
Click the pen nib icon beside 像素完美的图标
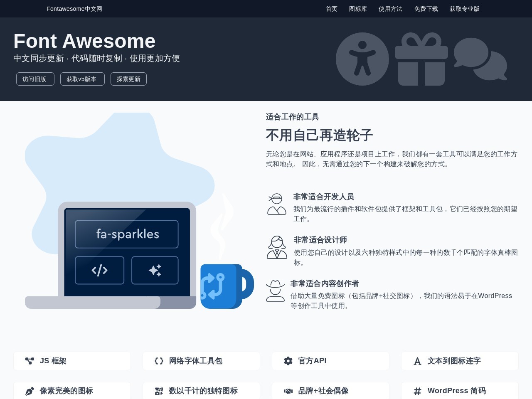click(30, 391)
